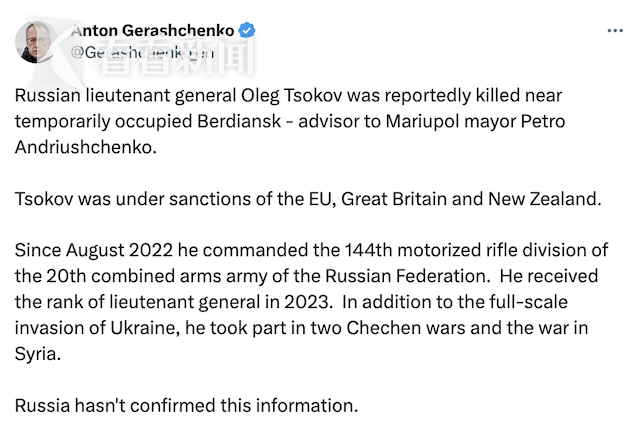This screenshot has width=640, height=431.
Task: Click the paragraph about Oleg Tsokov reportedly killed
Action: coord(290,121)
